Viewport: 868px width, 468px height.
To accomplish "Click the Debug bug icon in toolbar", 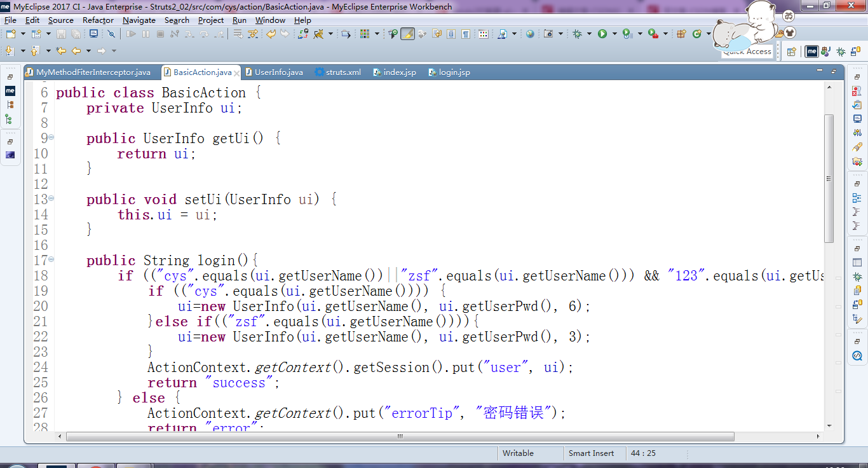I will pos(577,34).
